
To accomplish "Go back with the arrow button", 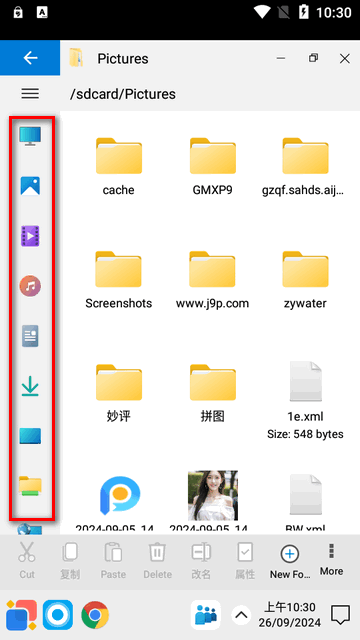I will click(30, 58).
